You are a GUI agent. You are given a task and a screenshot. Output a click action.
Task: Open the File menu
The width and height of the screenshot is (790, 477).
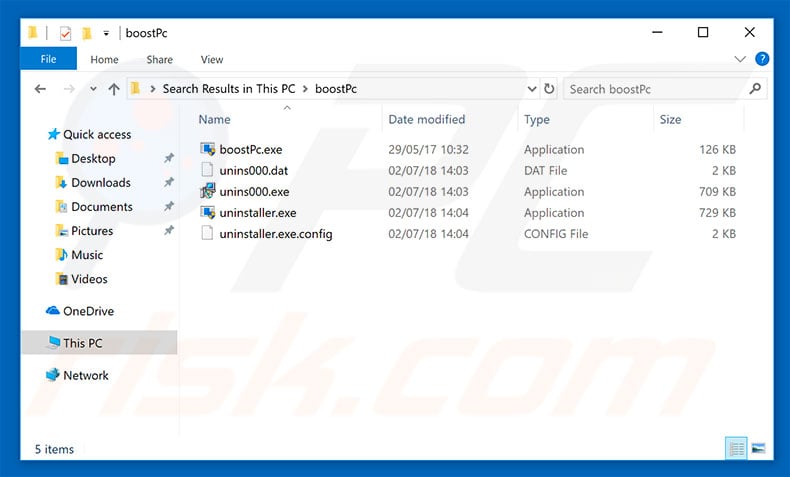(x=48, y=59)
